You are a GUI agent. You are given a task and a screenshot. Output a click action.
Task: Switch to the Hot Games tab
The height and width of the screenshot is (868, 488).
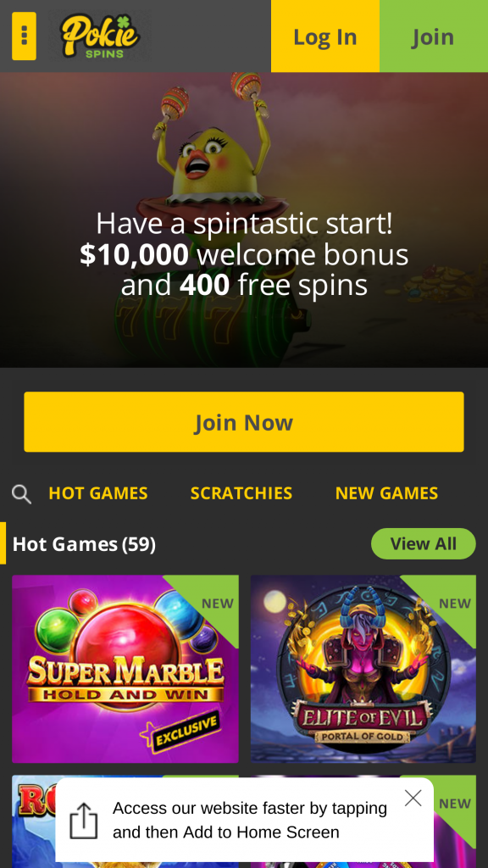[98, 493]
